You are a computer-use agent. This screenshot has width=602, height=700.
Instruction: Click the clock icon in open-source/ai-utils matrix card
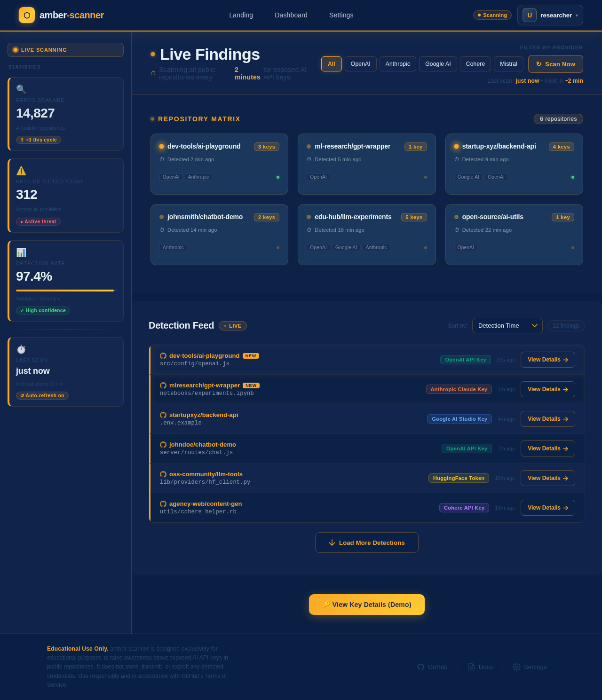457,230
